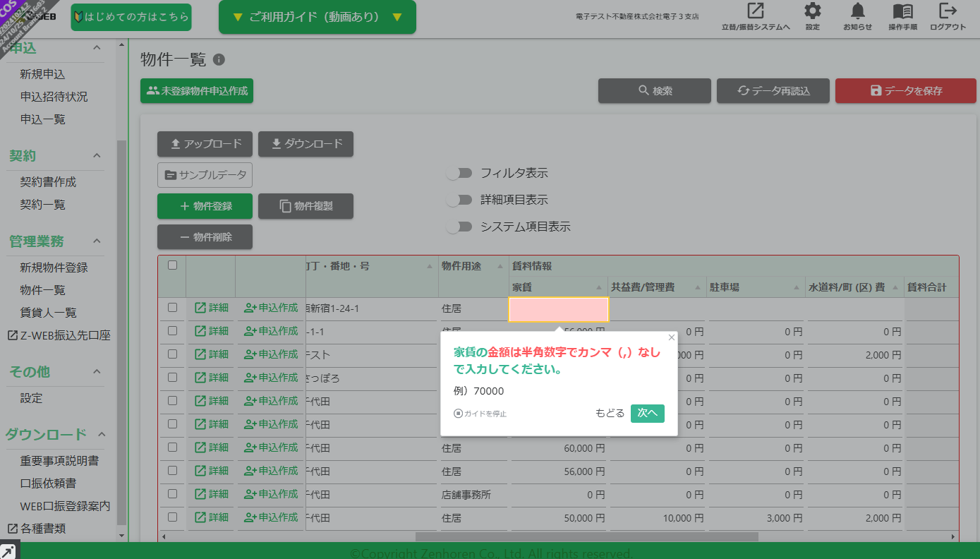Viewport: 980px width, 559px height.
Task: Click ガイドを停止 stop icon in tooltip
Action: pos(458,414)
